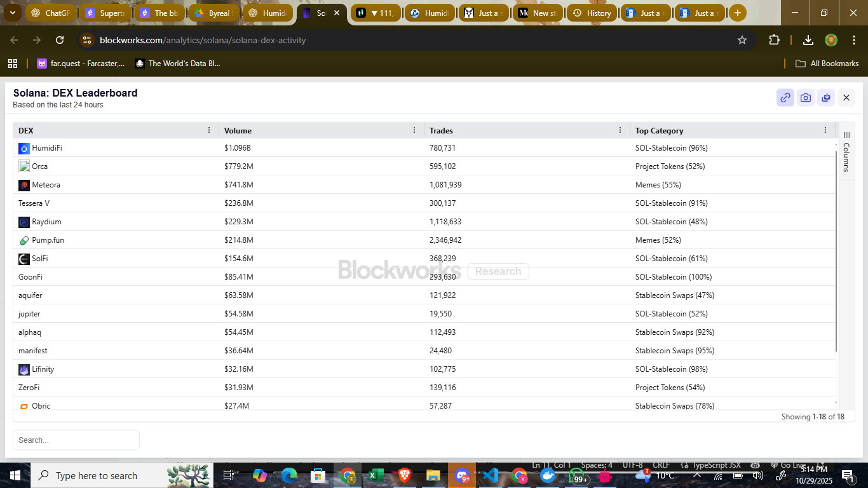The image size is (868, 488).
Task: Click the SolFi logo icon
Action: coord(24,259)
